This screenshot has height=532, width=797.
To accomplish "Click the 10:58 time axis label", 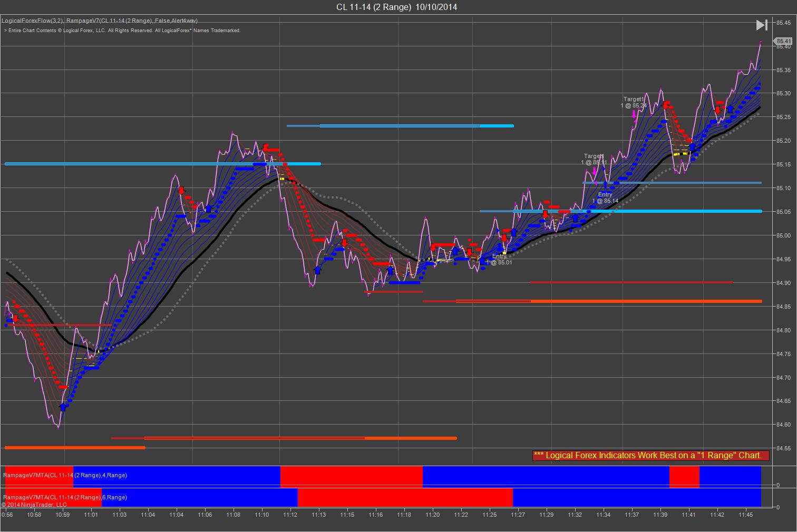I will (x=34, y=515).
